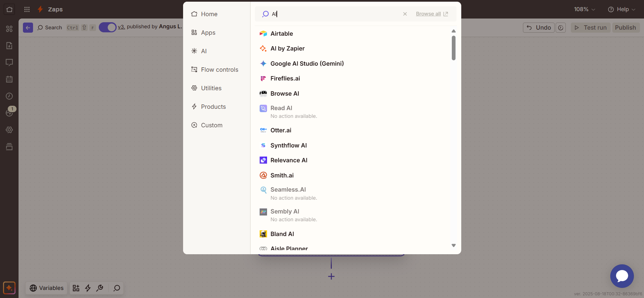Click the scroll-down arrow of results list
644x298 pixels.
453,245
